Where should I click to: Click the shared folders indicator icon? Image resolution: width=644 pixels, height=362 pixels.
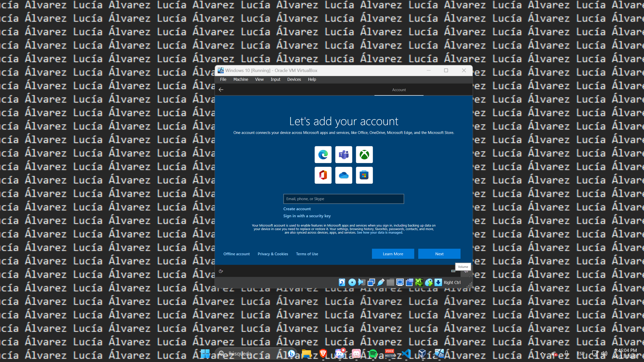[390, 282]
